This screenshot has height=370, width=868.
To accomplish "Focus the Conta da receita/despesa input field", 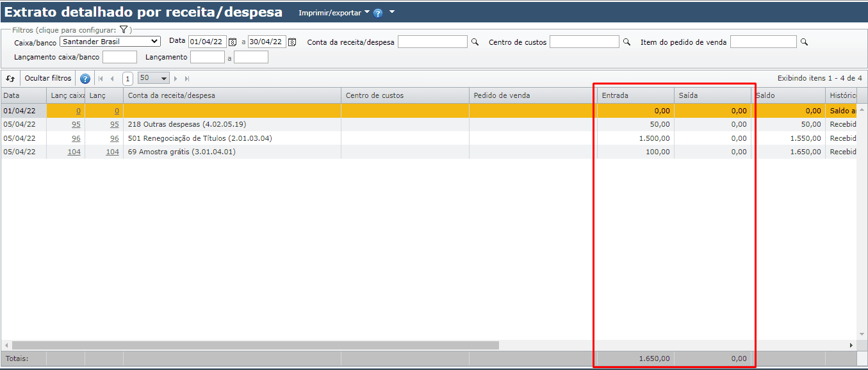I will pyautogui.click(x=433, y=42).
